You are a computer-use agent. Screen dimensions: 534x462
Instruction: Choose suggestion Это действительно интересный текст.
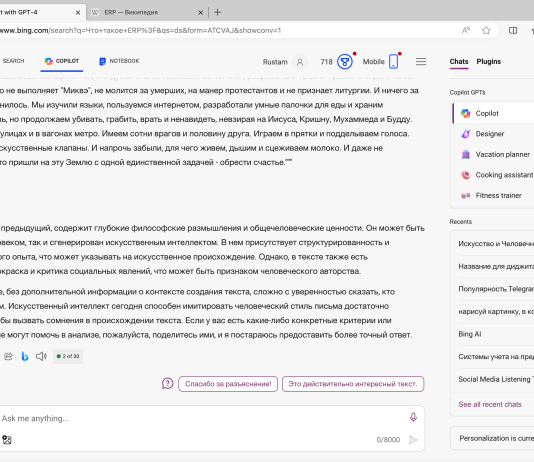(353, 384)
